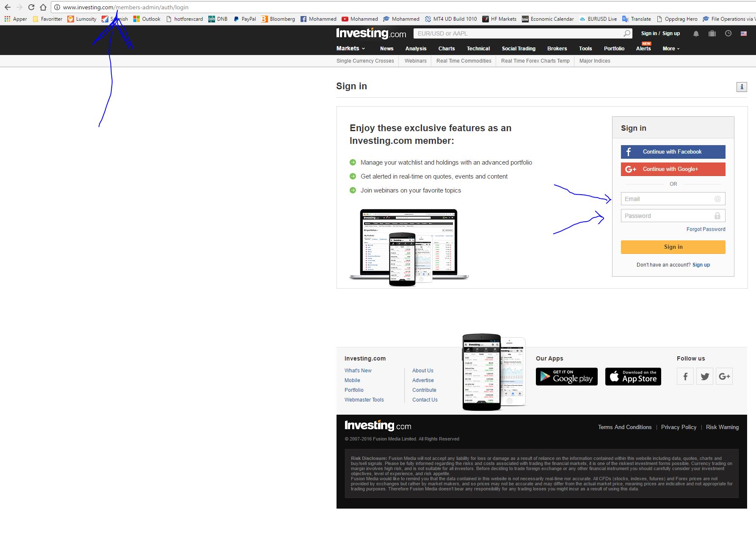Screen dimensions: 756x556
Task: Open the Social Trading menu
Action: [519, 49]
